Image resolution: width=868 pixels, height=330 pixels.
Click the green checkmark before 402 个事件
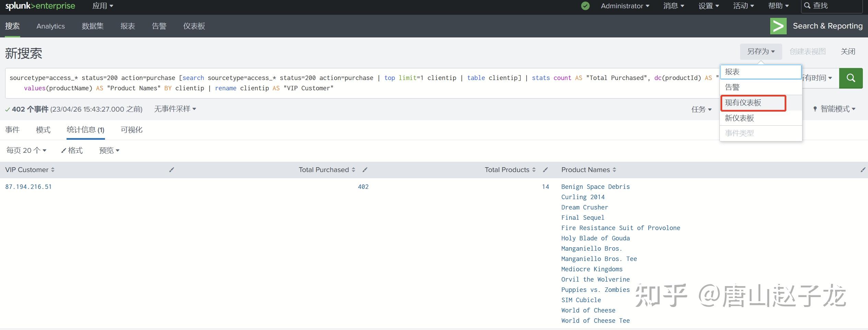[x=7, y=109]
